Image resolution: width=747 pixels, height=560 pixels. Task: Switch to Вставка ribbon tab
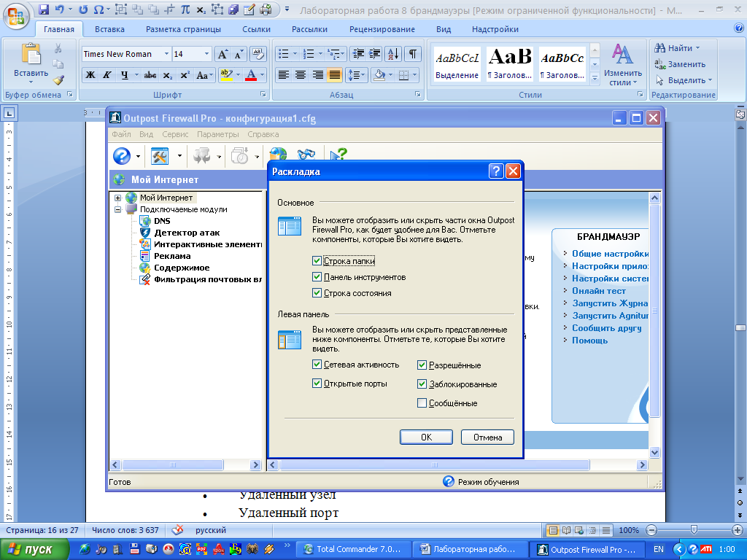[x=109, y=29]
